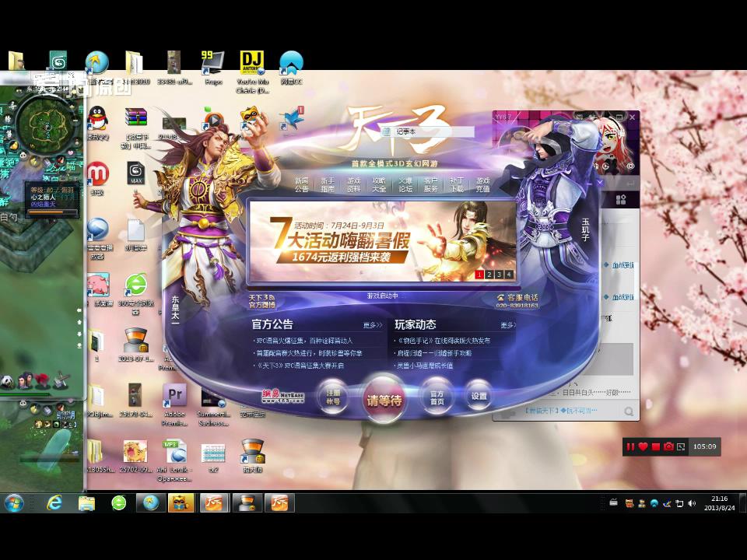This screenshot has width=747, height=560.
Task: Open the blue bird shortcut with badge
Action: pos(292,119)
